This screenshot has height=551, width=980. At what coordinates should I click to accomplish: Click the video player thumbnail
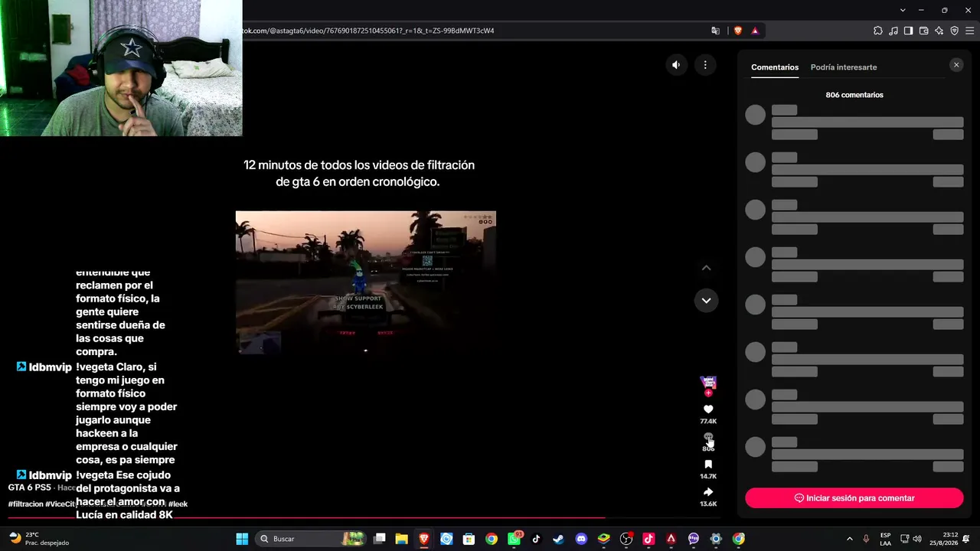(366, 283)
